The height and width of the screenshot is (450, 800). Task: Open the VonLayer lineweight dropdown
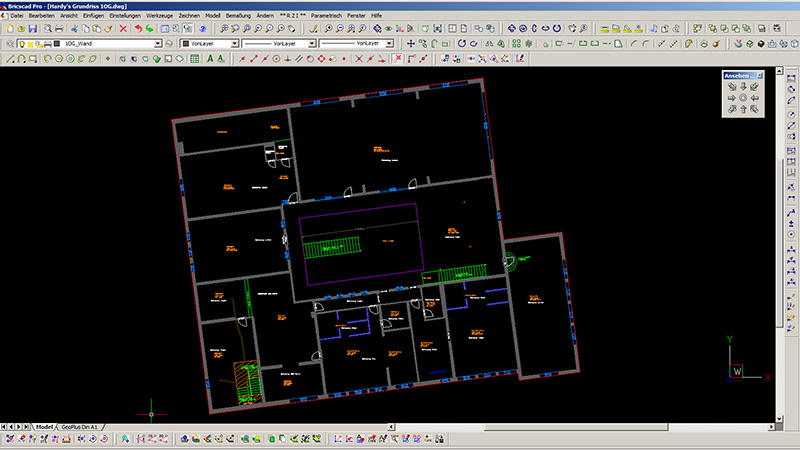(389, 44)
